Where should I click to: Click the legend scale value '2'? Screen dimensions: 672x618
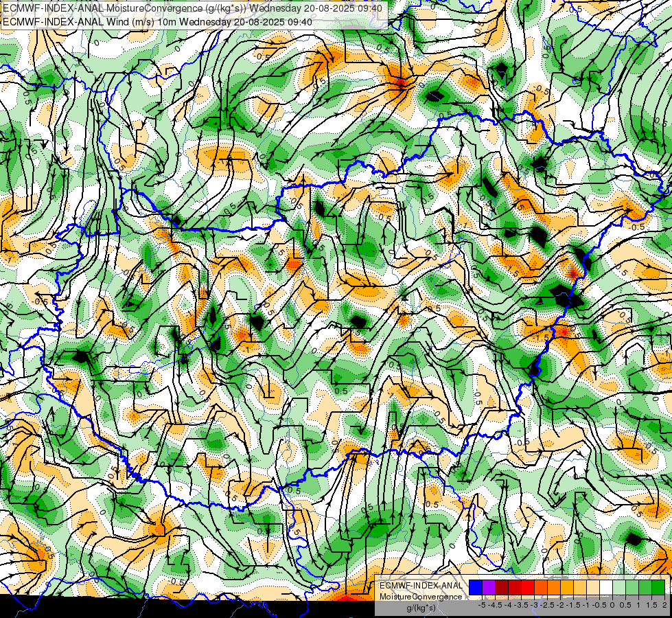(664, 605)
